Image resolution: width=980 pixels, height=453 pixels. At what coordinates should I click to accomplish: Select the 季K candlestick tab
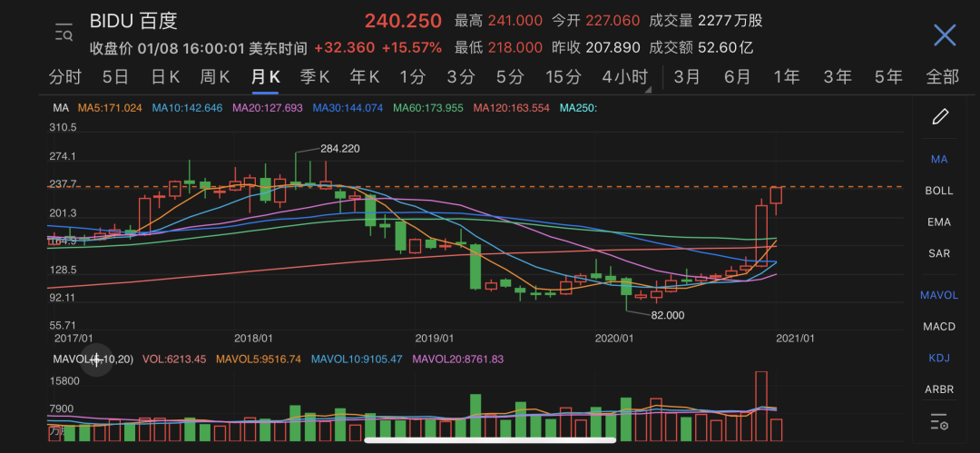point(314,77)
